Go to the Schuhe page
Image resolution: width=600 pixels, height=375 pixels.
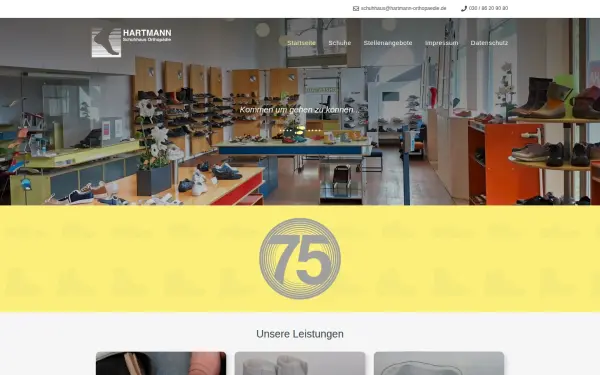coord(340,43)
